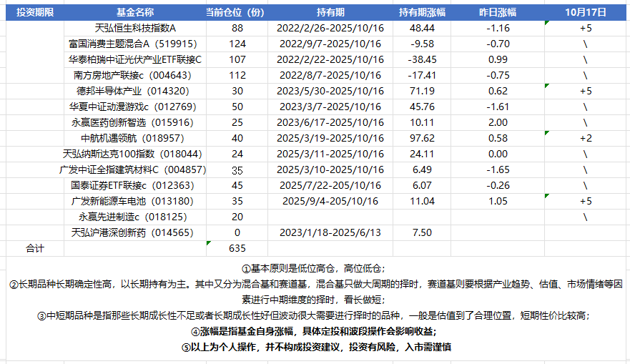Click holding period 2025/3/19-2025/10/16
The height and width of the screenshot is (364, 630).
(330, 138)
